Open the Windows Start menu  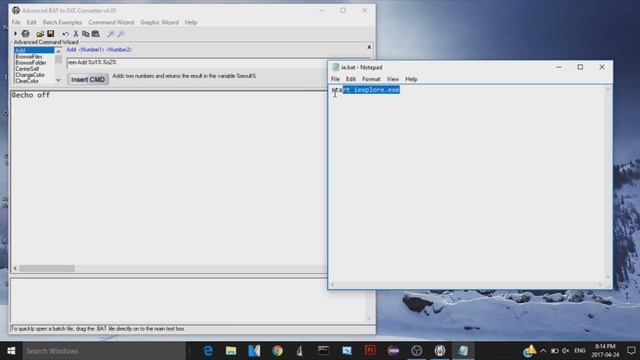click(x=11, y=351)
